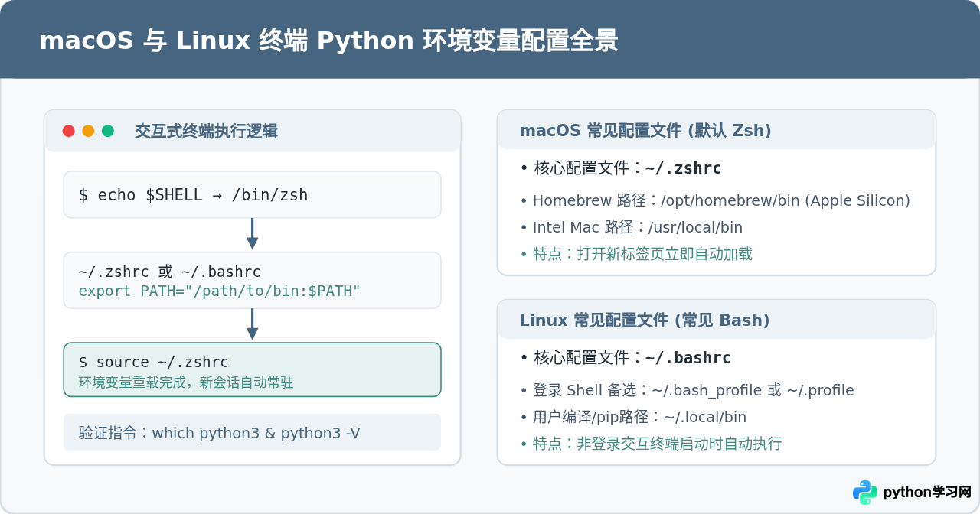
Task: Click the python学习网 watermark text
Action: point(927,493)
